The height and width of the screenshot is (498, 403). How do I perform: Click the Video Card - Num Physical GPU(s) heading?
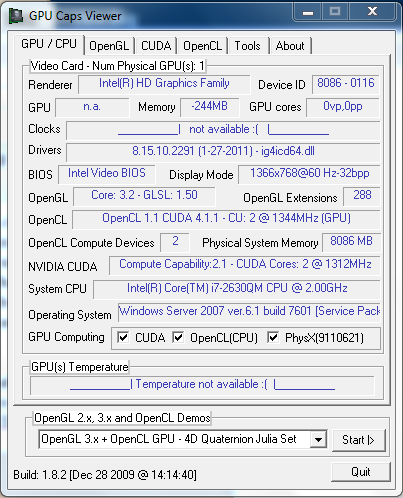click(x=118, y=66)
